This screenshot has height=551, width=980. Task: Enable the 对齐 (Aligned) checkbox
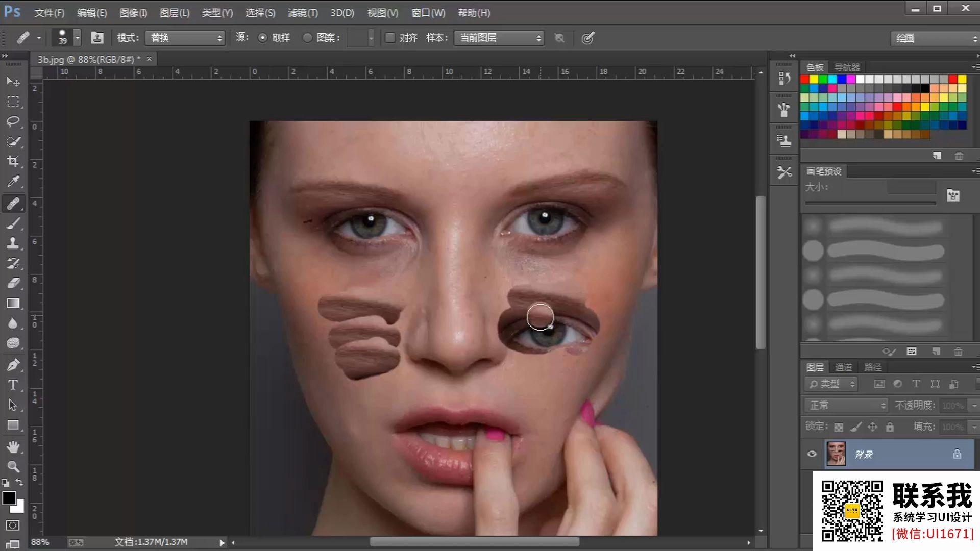pyautogui.click(x=390, y=38)
